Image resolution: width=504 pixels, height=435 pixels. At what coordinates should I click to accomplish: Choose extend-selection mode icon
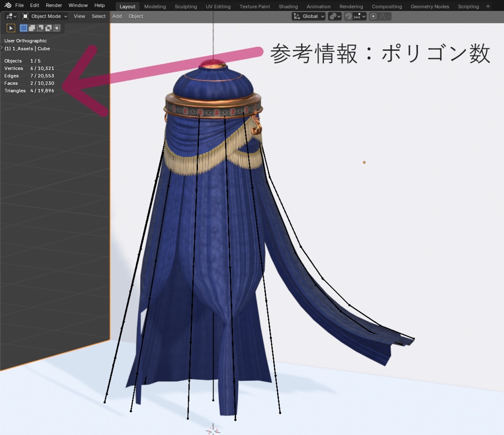[32, 28]
